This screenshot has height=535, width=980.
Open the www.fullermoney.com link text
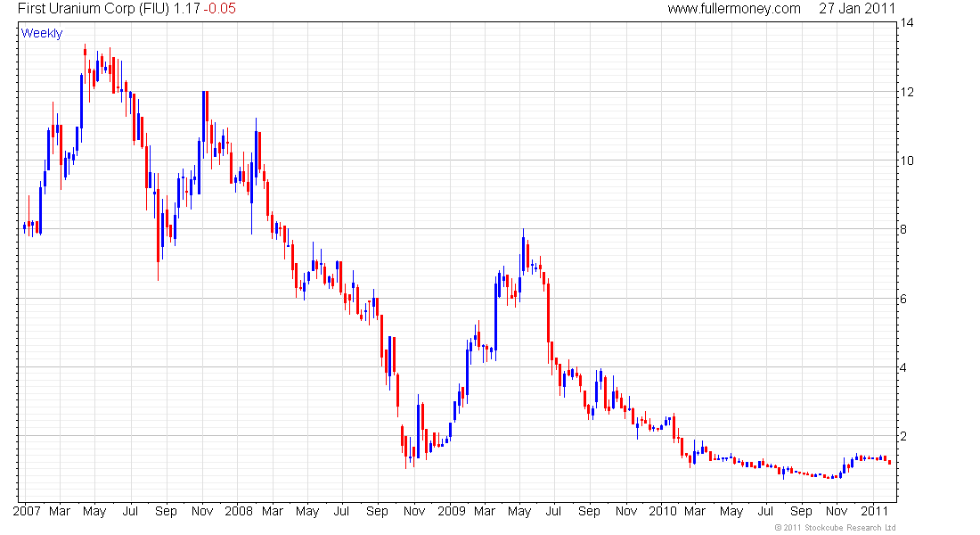[x=734, y=9]
